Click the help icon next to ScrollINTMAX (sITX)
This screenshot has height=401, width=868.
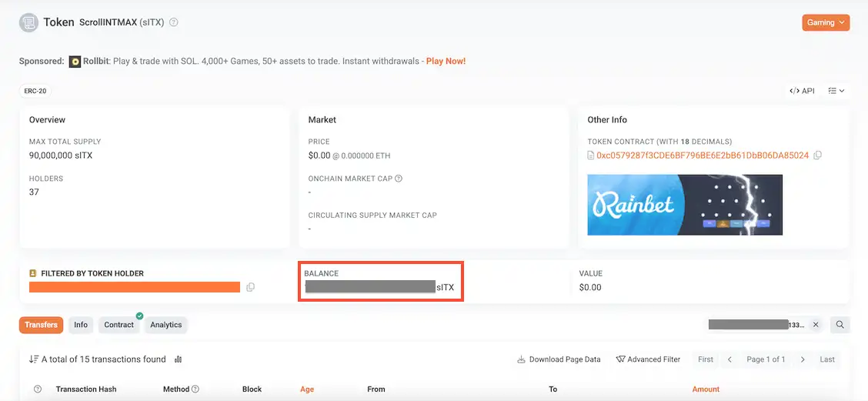click(174, 23)
